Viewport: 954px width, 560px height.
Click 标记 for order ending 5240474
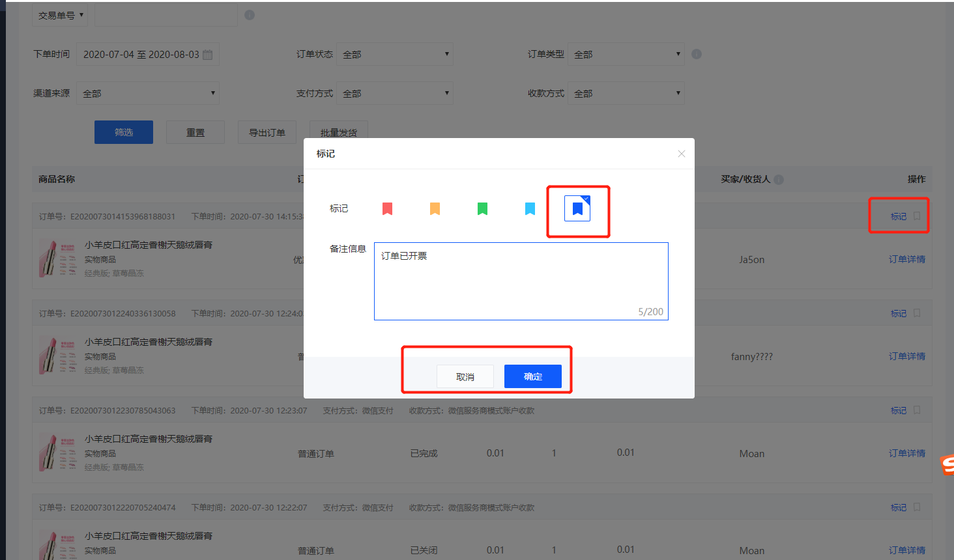click(x=899, y=507)
